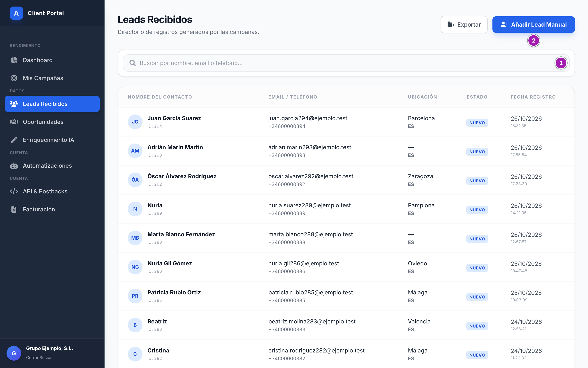
Task: Click email juan.garcia294@ejemplo.test
Action: tap(308, 118)
